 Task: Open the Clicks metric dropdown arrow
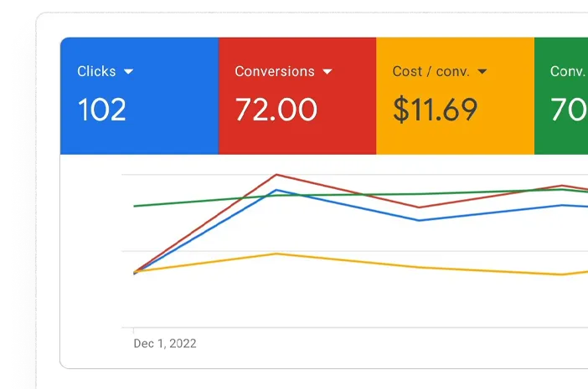point(128,71)
